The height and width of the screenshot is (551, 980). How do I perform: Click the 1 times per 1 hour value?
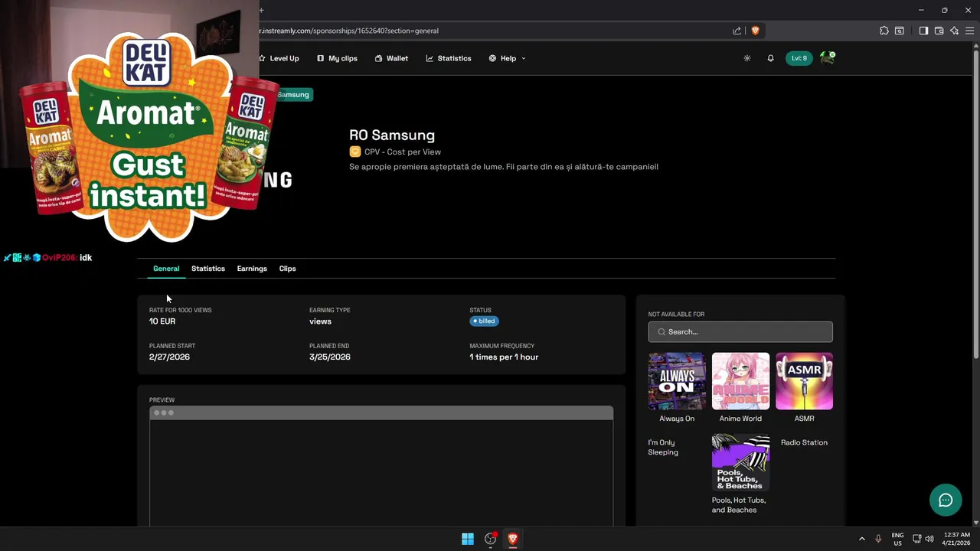tap(504, 357)
